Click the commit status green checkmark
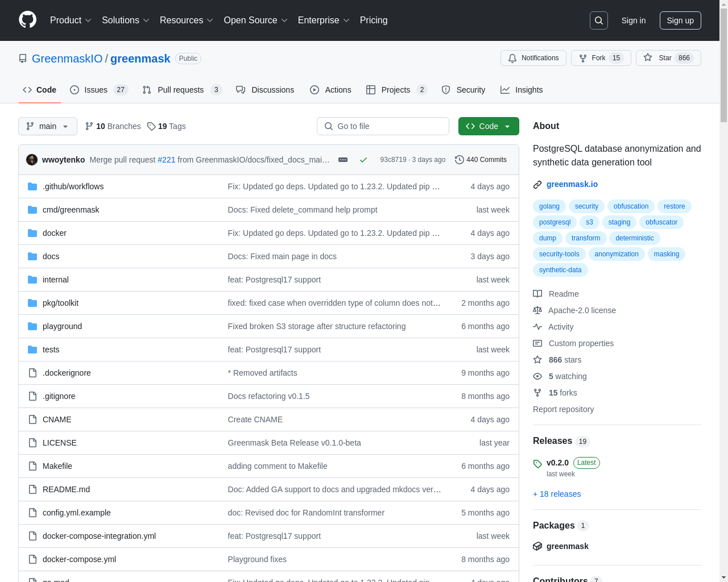 point(363,160)
